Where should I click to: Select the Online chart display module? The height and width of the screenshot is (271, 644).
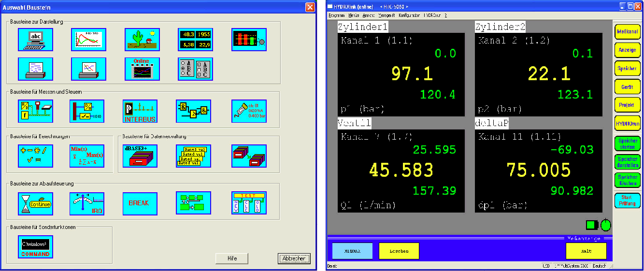tap(142, 69)
